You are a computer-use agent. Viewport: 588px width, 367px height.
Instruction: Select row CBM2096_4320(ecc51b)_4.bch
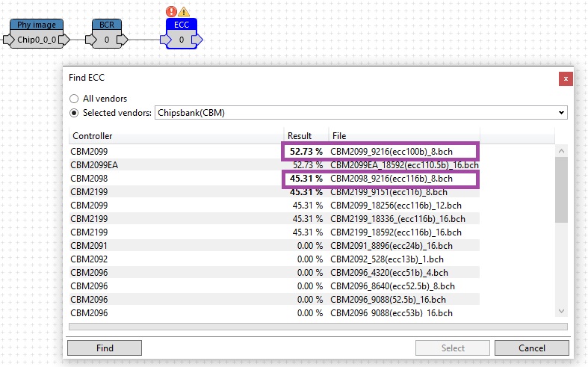274,273
